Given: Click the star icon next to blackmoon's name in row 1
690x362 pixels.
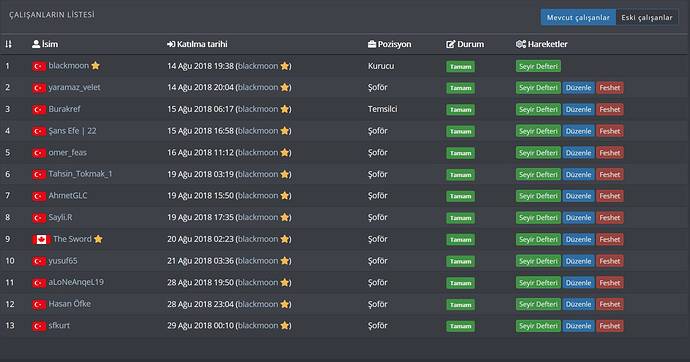Looking at the screenshot, I should point(95,66).
